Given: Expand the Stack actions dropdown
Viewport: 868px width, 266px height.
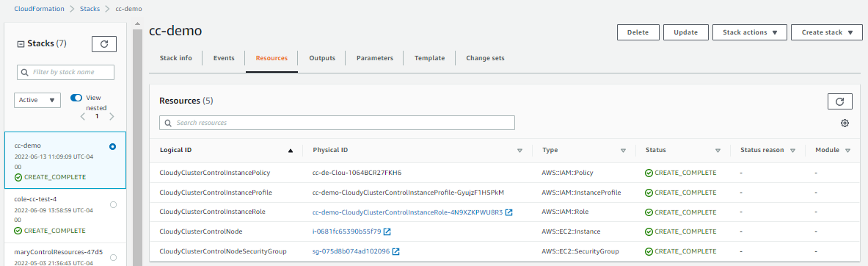Looking at the screenshot, I should pyautogui.click(x=750, y=32).
